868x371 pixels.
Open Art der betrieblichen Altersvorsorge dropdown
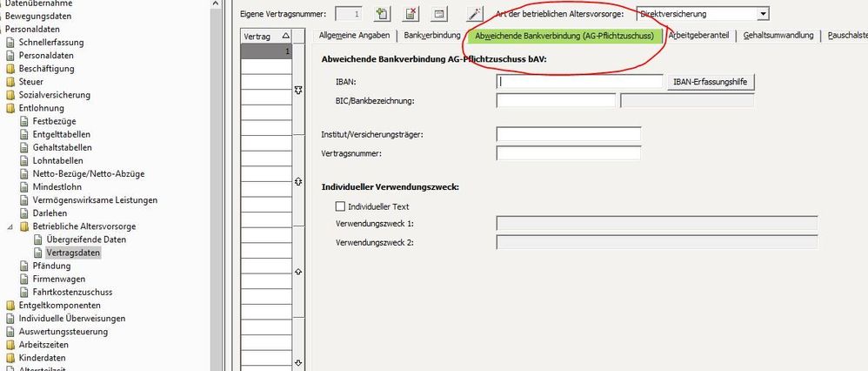coord(764,14)
